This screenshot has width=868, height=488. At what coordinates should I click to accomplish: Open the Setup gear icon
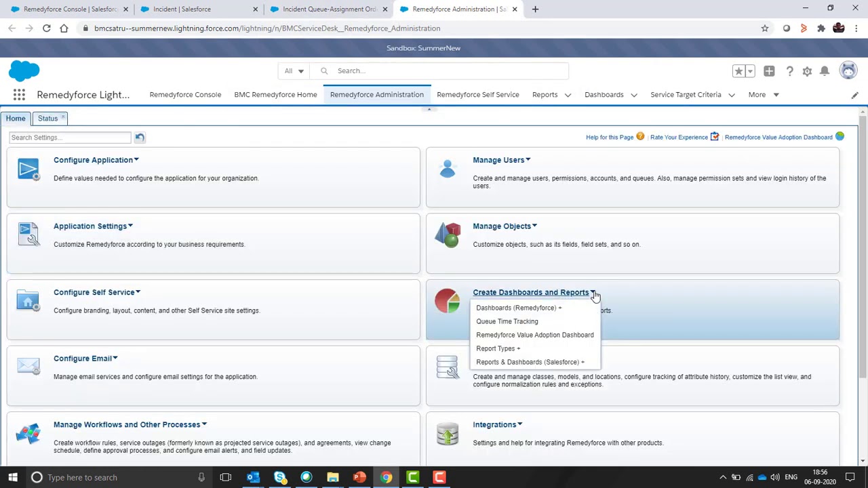point(807,71)
